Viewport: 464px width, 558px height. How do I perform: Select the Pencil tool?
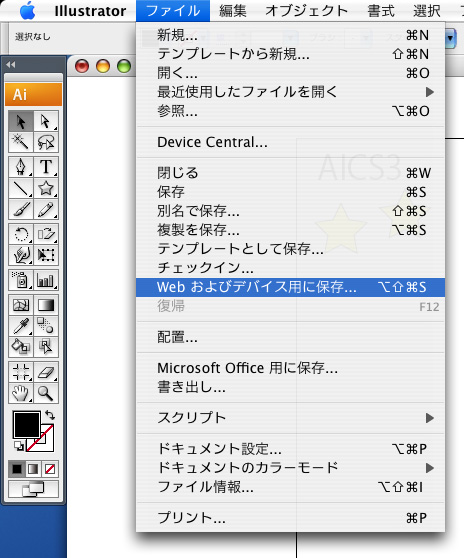(46, 209)
